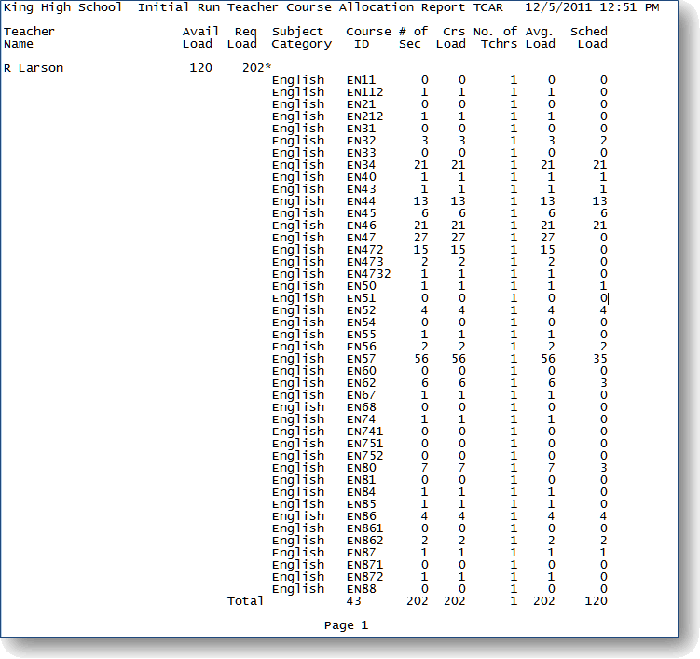Click course ID EN4732
Screen dimensions: 700x659
tap(368, 274)
